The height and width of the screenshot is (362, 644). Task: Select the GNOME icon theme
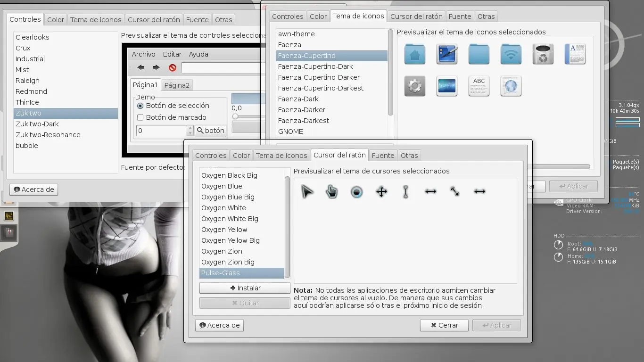tap(332, 132)
